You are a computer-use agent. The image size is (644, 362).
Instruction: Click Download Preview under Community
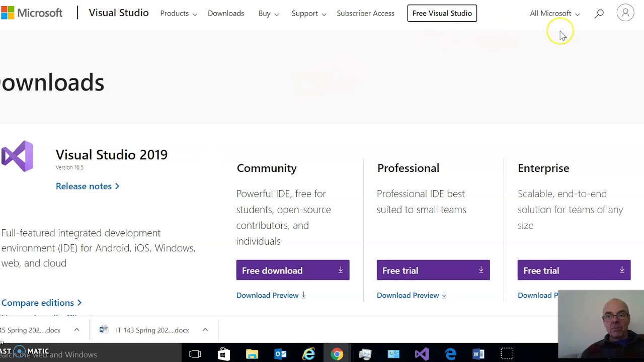(271, 295)
